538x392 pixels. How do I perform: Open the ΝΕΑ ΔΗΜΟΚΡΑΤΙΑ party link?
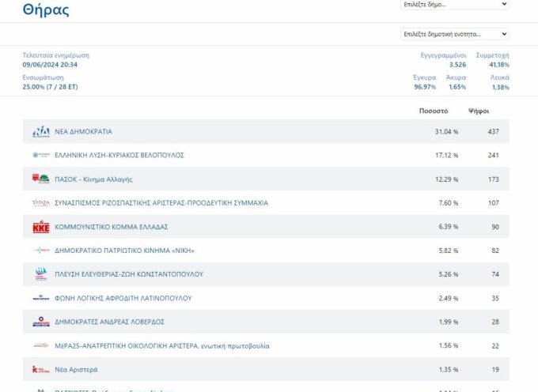(x=83, y=131)
